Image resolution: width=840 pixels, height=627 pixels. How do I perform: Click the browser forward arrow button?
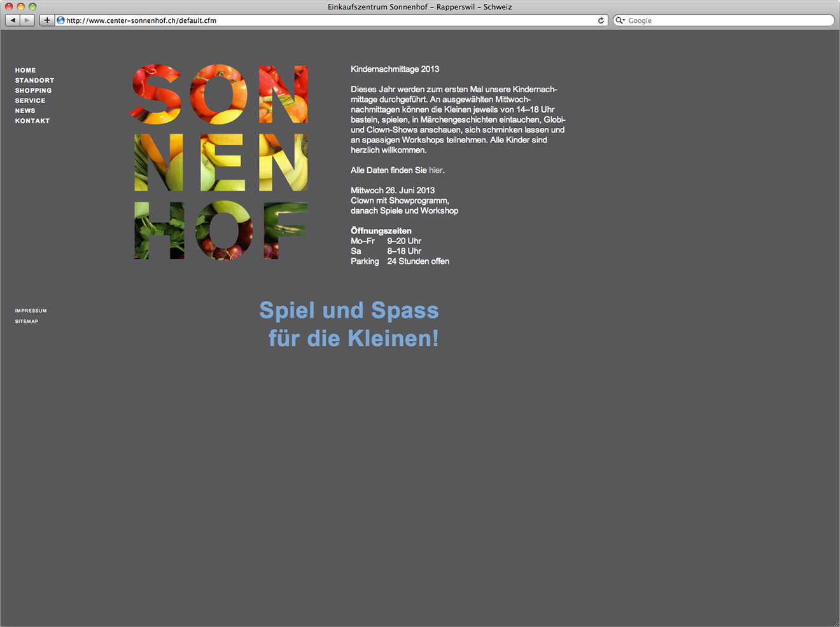[x=27, y=20]
